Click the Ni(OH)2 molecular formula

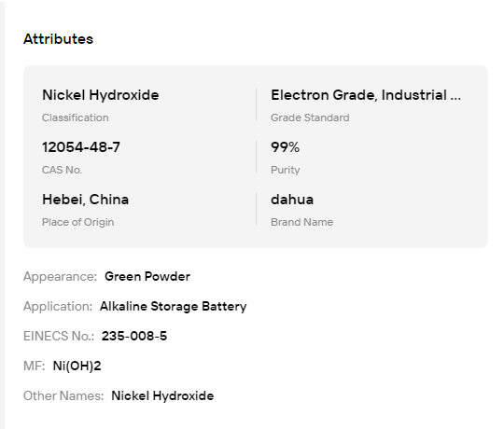point(77,366)
